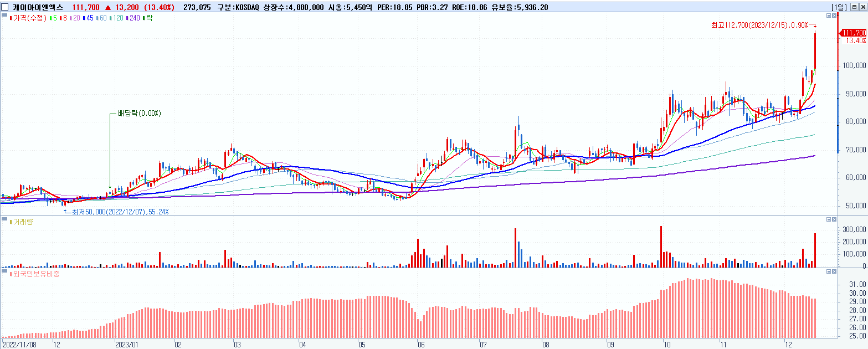Image resolution: width=868 pixels, height=349 pixels.
Task: Open the price panel menu square icon
Action: tap(4, 16)
